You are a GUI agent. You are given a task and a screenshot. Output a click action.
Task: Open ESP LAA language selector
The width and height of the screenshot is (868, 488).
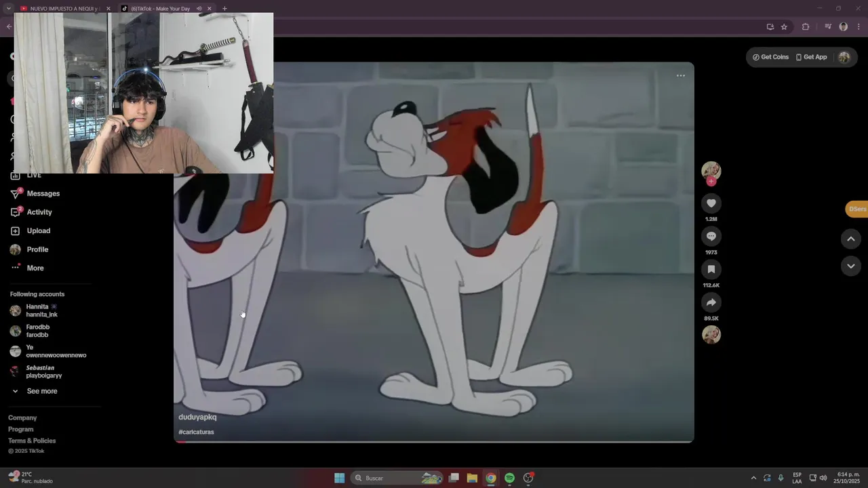click(797, 478)
